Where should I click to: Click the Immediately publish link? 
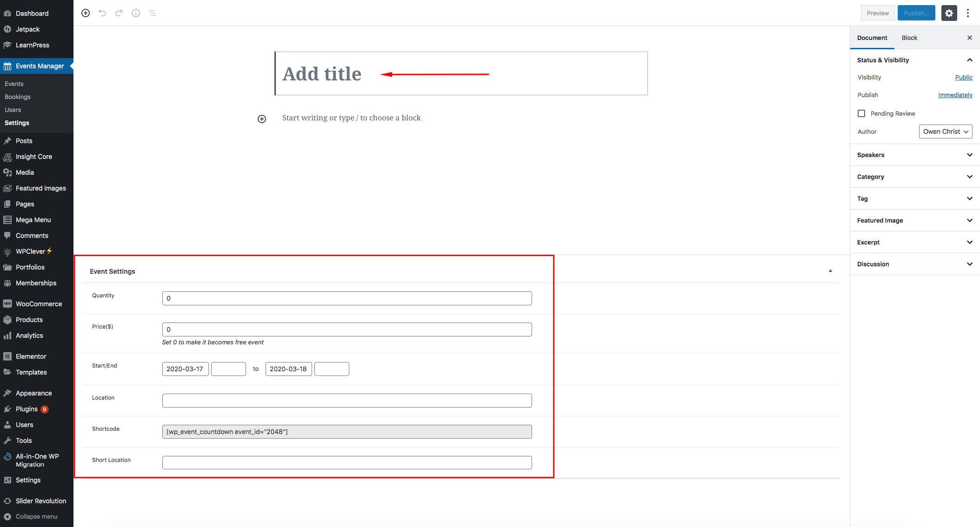click(955, 95)
